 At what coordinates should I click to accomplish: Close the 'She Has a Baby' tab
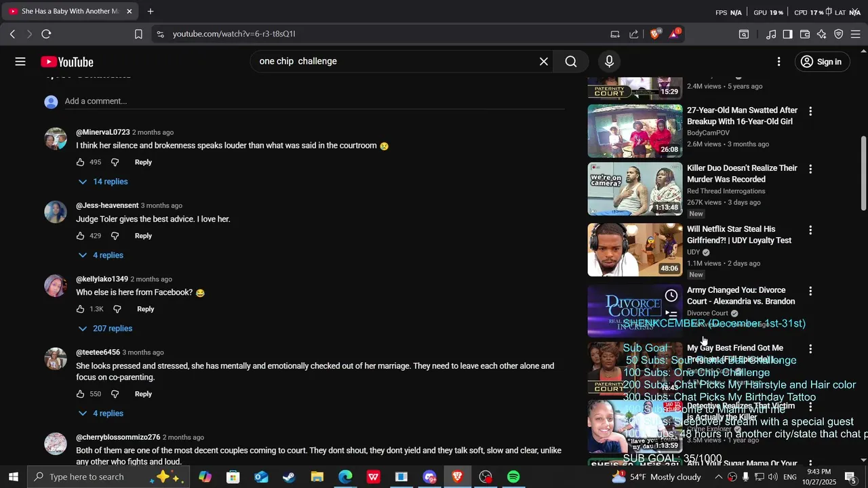coord(130,12)
